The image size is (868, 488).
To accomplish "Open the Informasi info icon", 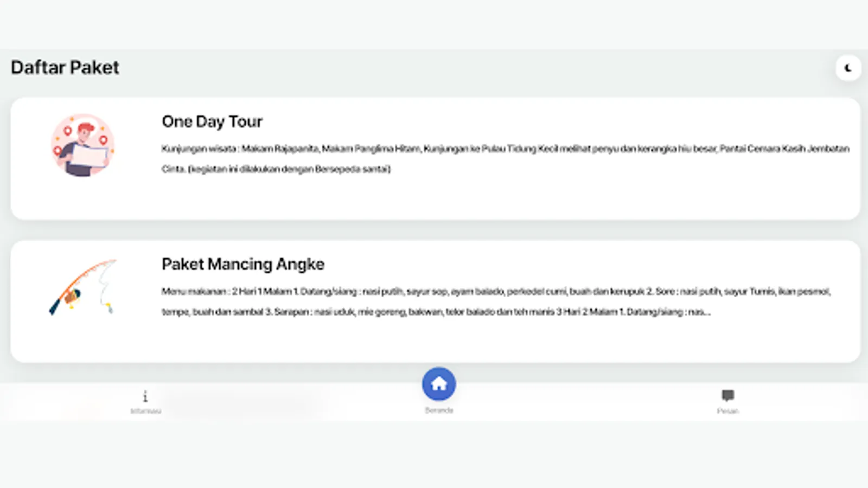I will click(x=145, y=396).
